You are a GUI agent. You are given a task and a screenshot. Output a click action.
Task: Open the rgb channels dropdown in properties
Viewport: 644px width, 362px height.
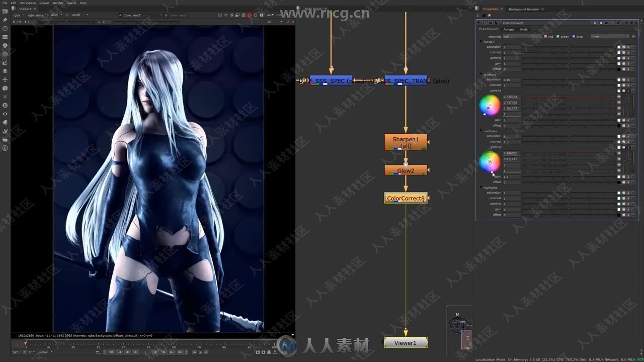[x=522, y=36]
